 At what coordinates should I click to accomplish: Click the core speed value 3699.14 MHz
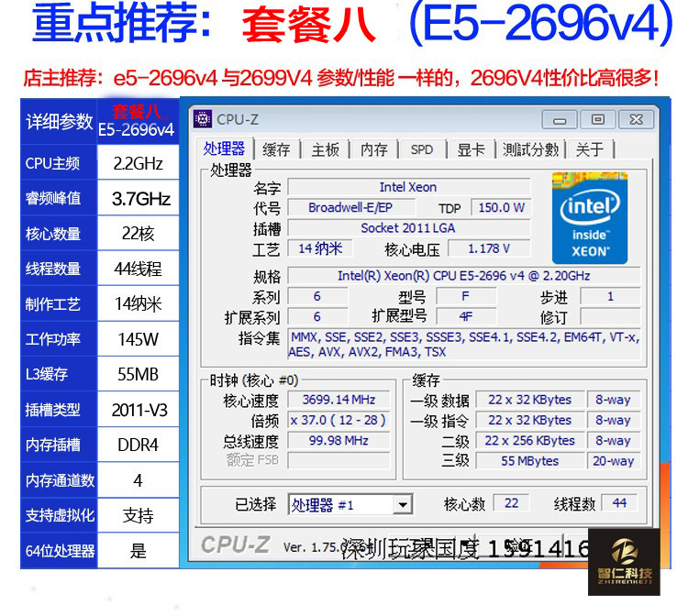click(338, 400)
